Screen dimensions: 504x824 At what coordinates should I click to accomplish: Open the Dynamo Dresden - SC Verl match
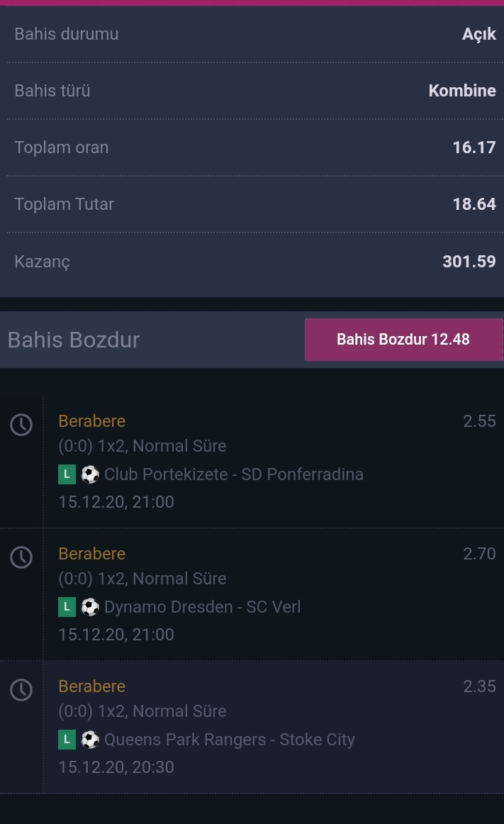tap(202, 606)
